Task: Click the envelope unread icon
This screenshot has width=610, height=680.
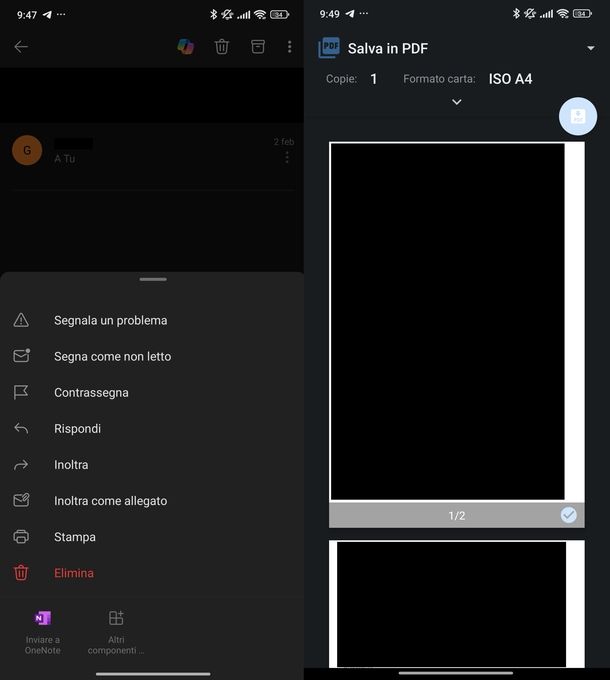Action: click(x=21, y=356)
